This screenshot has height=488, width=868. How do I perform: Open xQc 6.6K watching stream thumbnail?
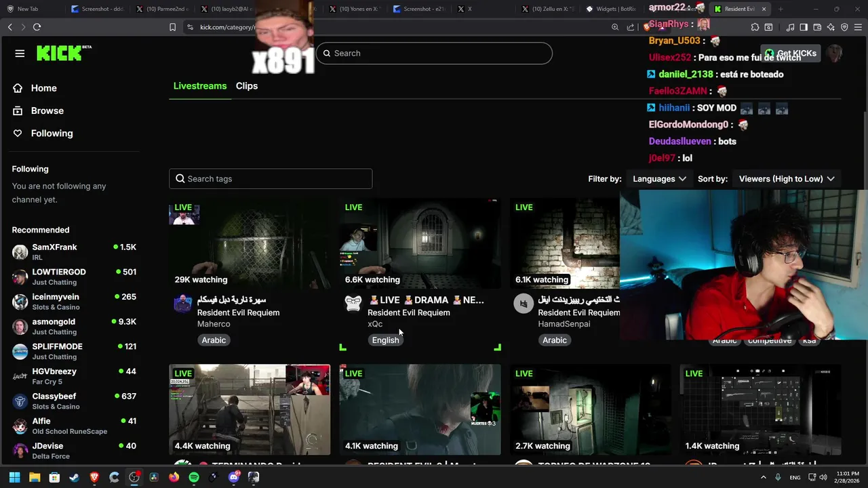click(420, 243)
